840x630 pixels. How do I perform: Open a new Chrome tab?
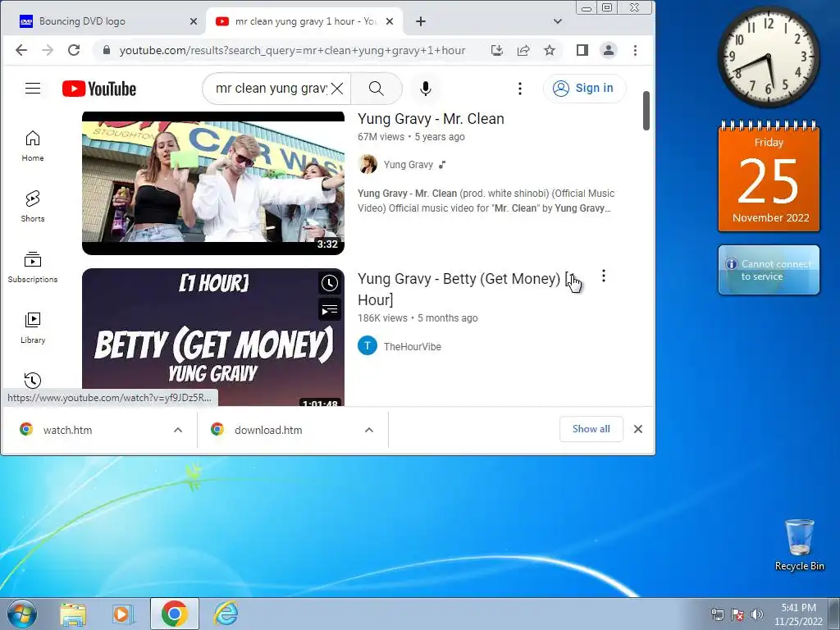tap(421, 21)
